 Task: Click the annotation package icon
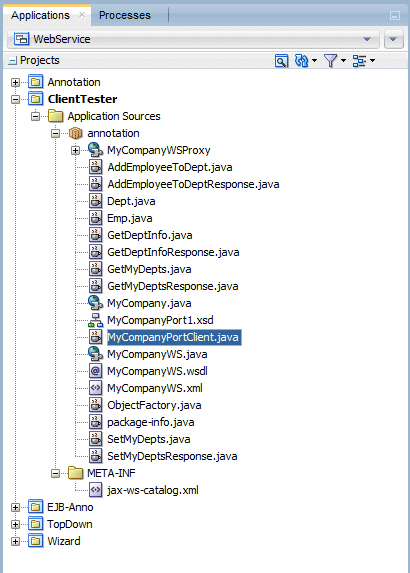click(x=76, y=133)
